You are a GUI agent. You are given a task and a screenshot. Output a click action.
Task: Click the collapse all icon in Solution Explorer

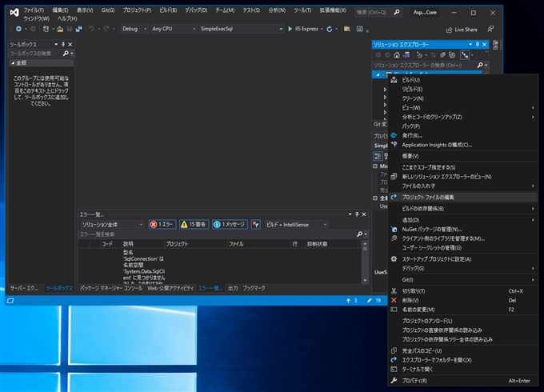[x=442, y=55]
